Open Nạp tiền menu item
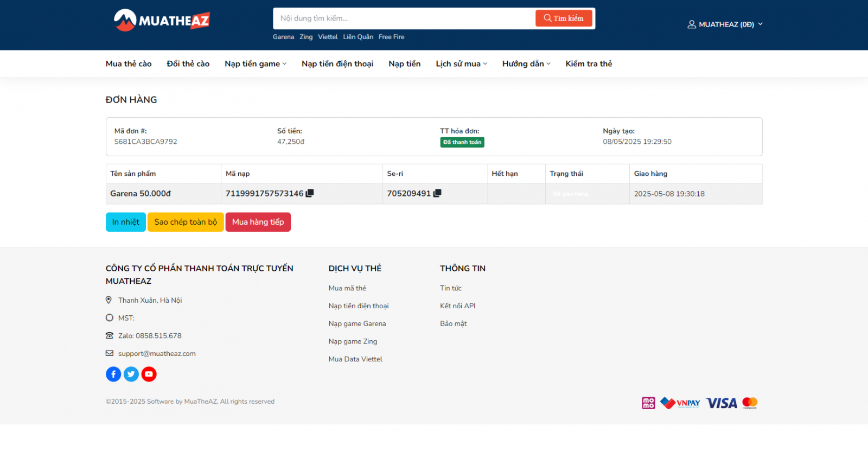The width and height of the screenshot is (868, 471). [405, 64]
